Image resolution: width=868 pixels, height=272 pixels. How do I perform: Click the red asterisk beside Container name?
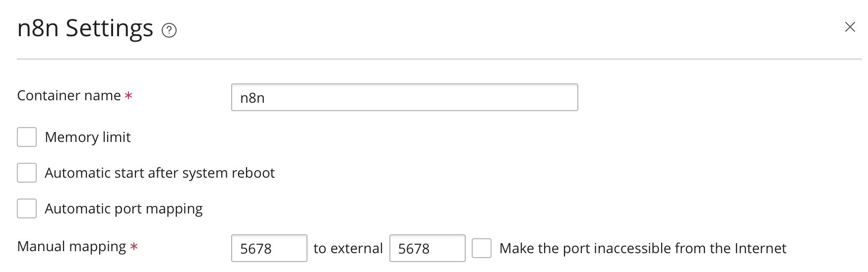[x=128, y=96]
